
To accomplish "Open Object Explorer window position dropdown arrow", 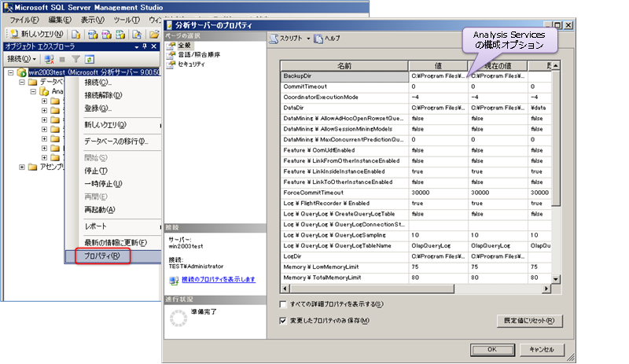I will pos(137,46).
